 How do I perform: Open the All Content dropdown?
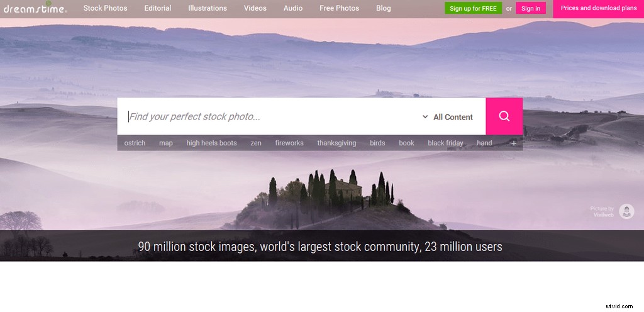(448, 117)
